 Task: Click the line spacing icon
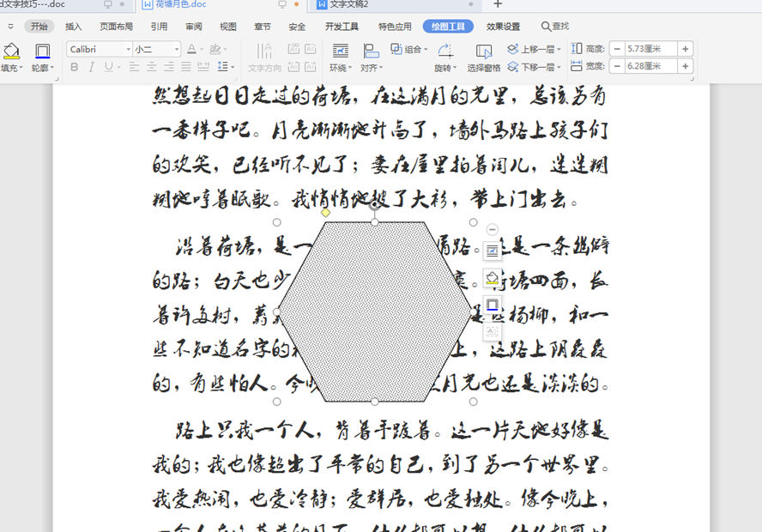point(222,67)
